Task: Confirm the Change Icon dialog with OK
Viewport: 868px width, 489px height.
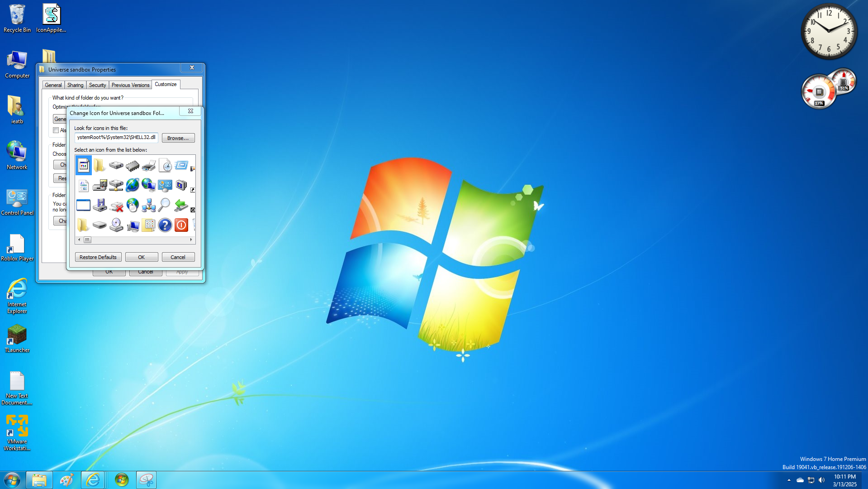Action: point(142,257)
